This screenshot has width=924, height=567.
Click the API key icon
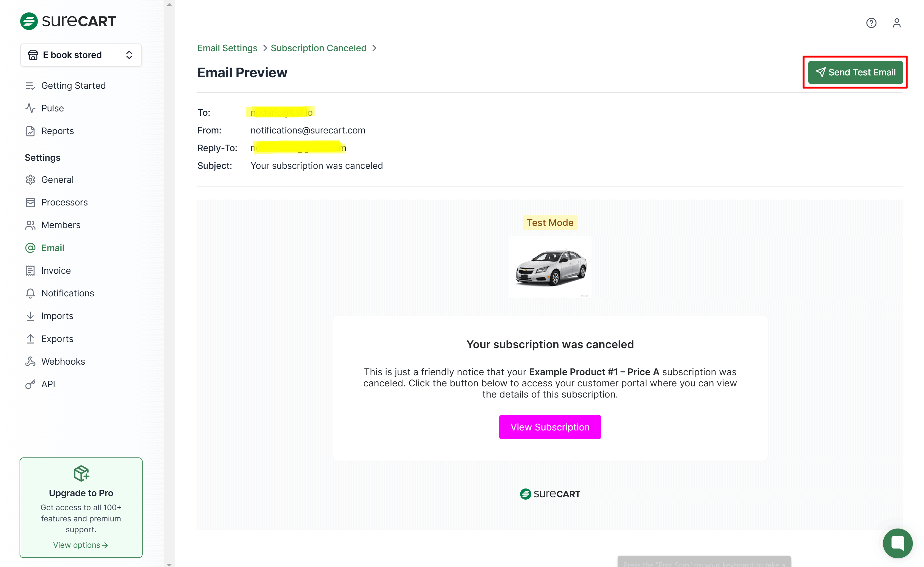(30, 384)
